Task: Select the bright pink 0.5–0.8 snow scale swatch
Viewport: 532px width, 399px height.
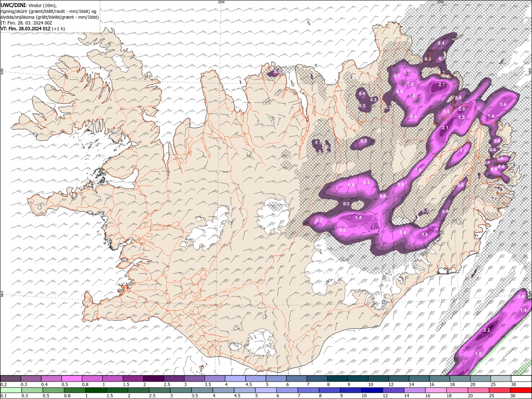Action: 71,379
